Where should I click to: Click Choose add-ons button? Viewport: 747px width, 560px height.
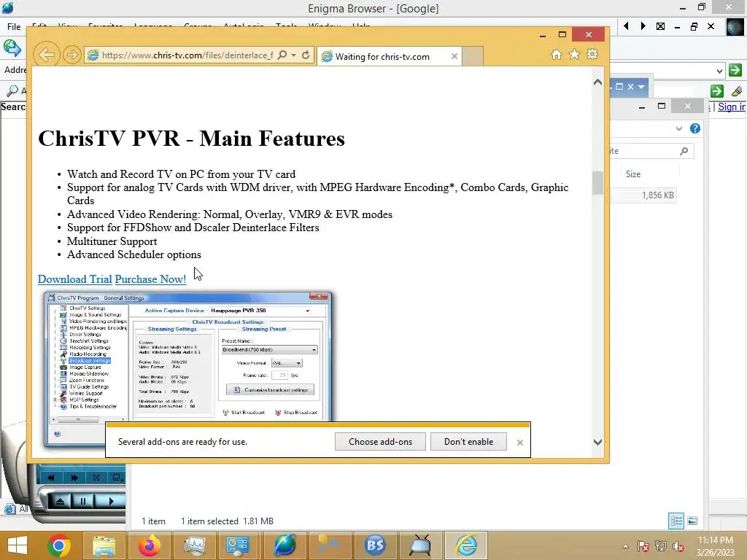tap(380, 441)
